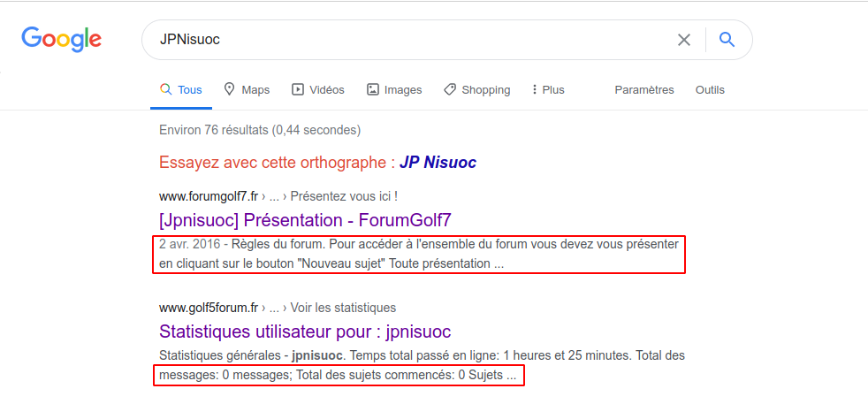Run search with the magnifying glass icon
The height and width of the screenshot is (404, 868).
[x=727, y=39]
